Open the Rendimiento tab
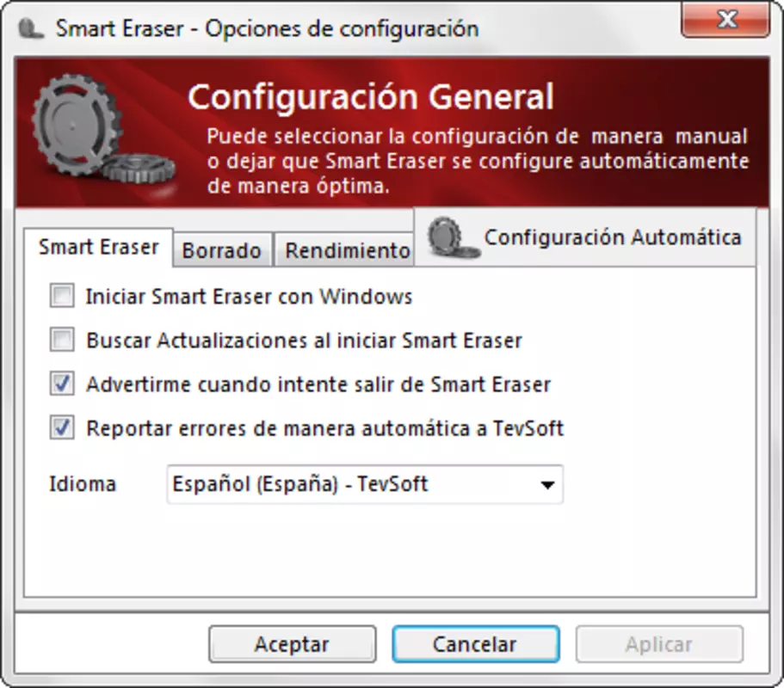Image resolution: width=784 pixels, height=688 pixels. tap(346, 249)
